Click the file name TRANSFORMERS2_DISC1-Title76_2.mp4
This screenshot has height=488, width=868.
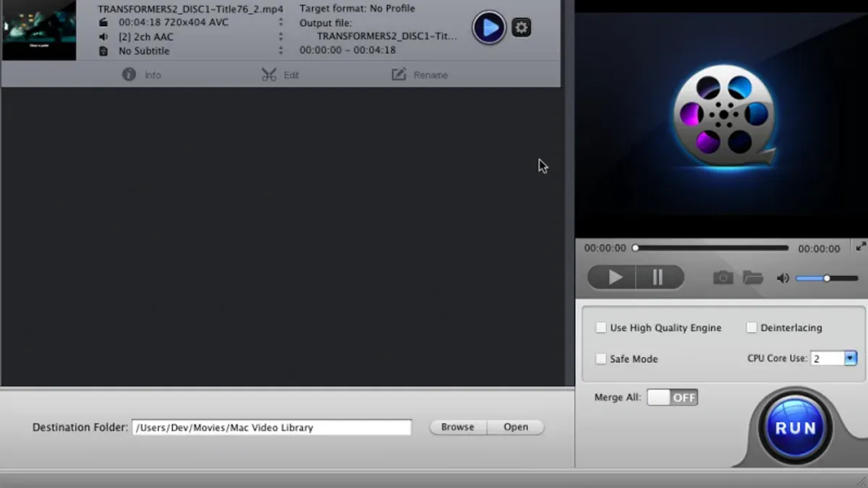coord(191,9)
